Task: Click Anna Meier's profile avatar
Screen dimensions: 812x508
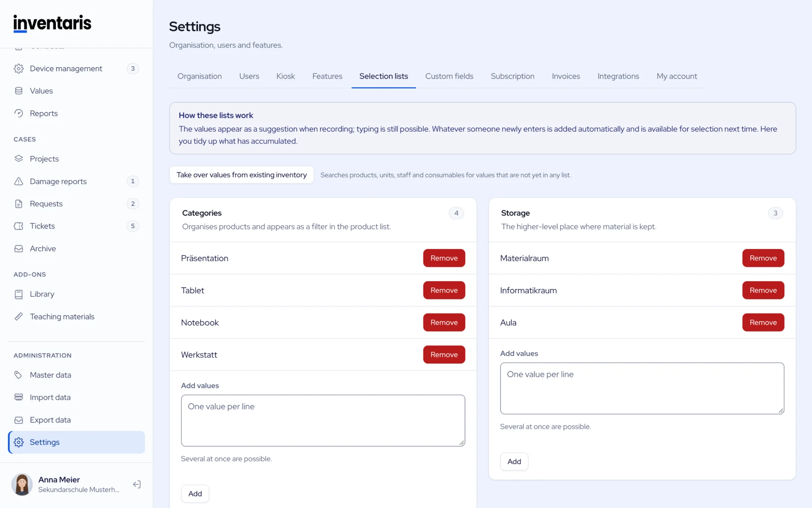Action: pyautogui.click(x=22, y=484)
